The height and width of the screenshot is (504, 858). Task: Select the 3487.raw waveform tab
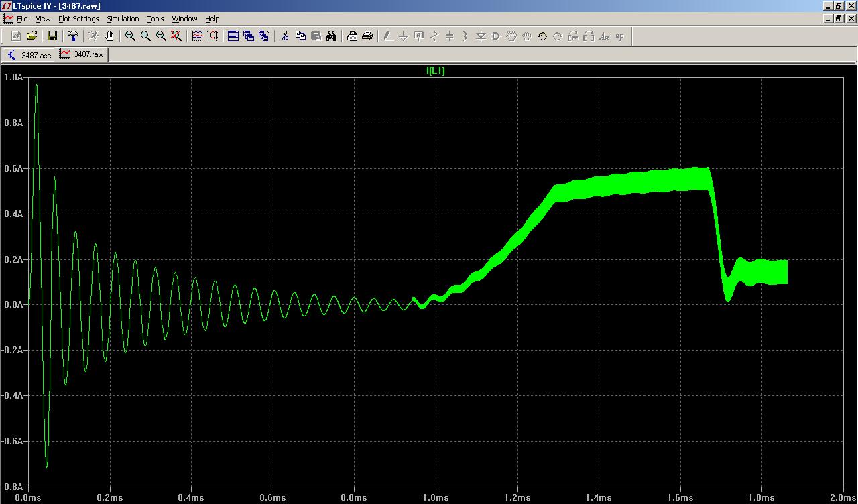click(x=82, y=54)
